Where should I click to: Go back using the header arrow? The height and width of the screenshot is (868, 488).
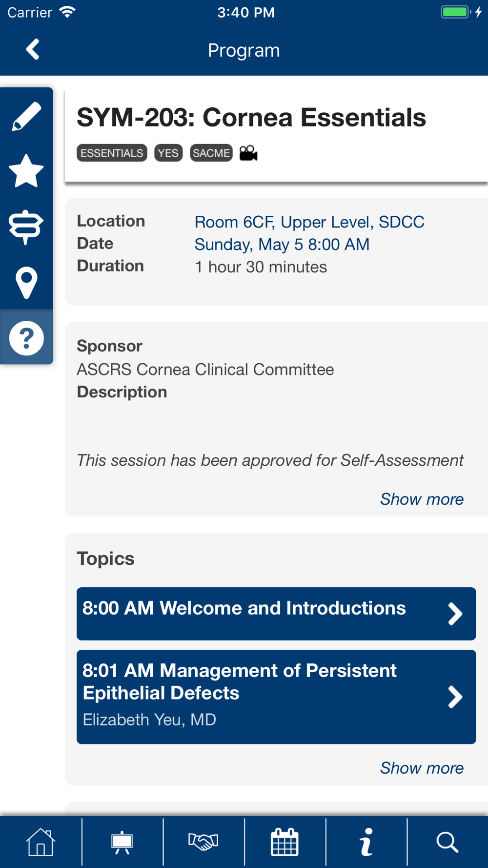(x=33, y=49)
